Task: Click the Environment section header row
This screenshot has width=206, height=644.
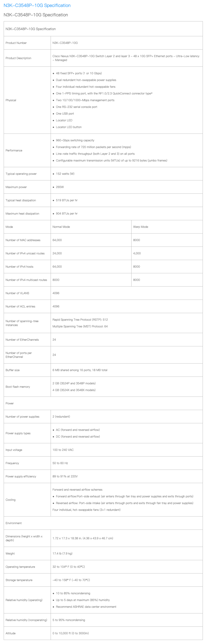Action: click(14, 523)
